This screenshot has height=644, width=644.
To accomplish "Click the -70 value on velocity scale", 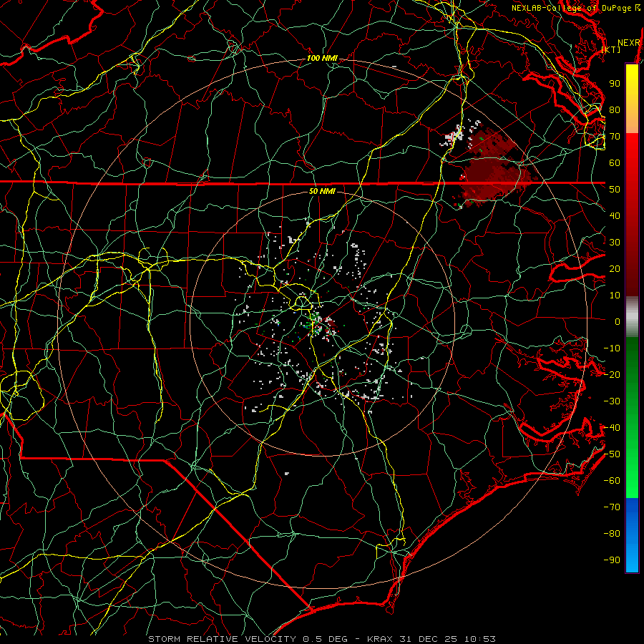I will pos(612,507).
